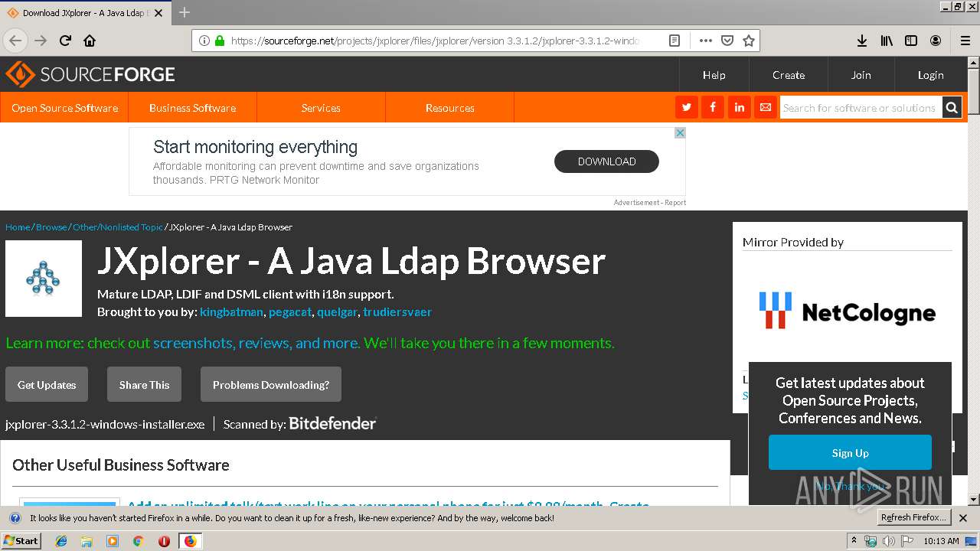Click the SourceForge logo
The height and width of the screenshot is (551, 980).
point(90,74)
